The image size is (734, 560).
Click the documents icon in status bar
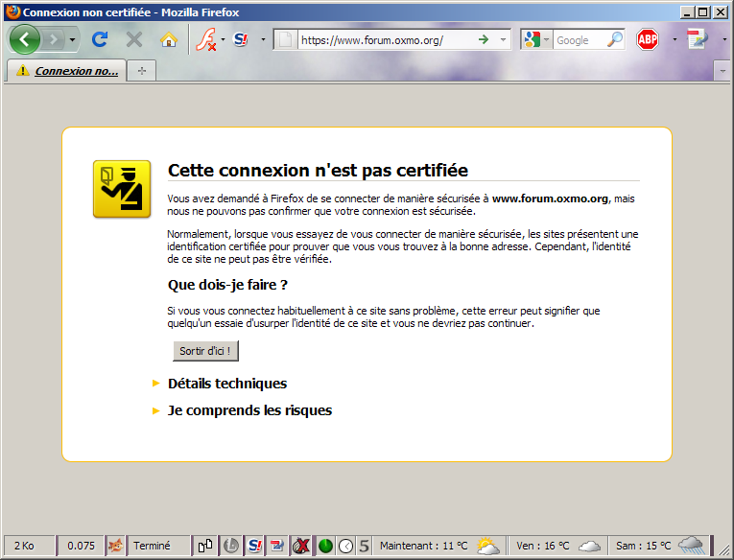pos(205,546)
